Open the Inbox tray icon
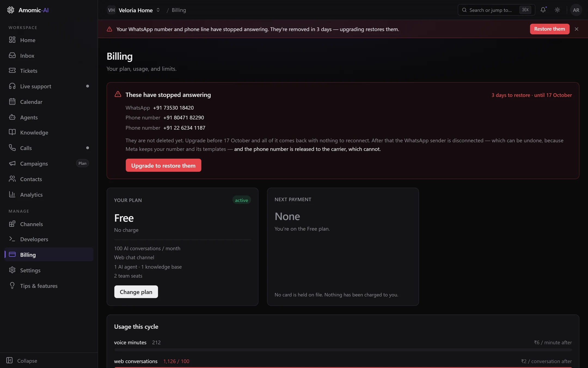Viewport: 588px width, 368px height. tap(12, 55)
